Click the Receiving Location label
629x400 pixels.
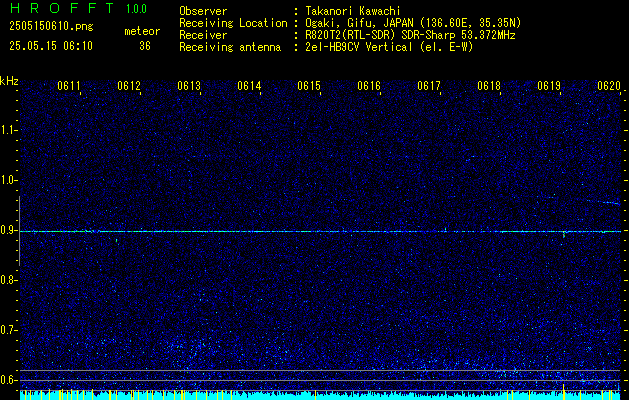[x=233, y=23]
